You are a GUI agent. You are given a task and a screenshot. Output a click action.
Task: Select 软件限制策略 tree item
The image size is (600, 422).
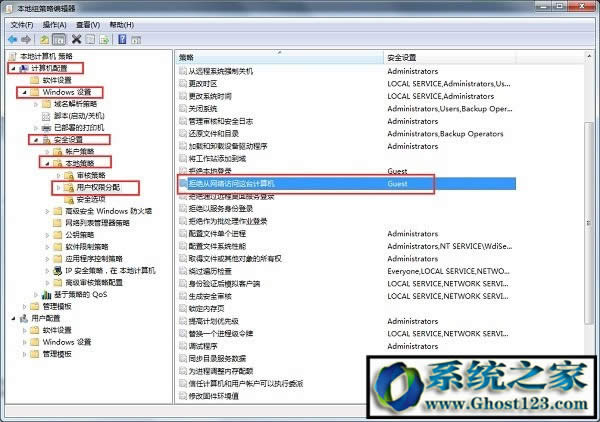pyautogui.click(x=87, y=247)
